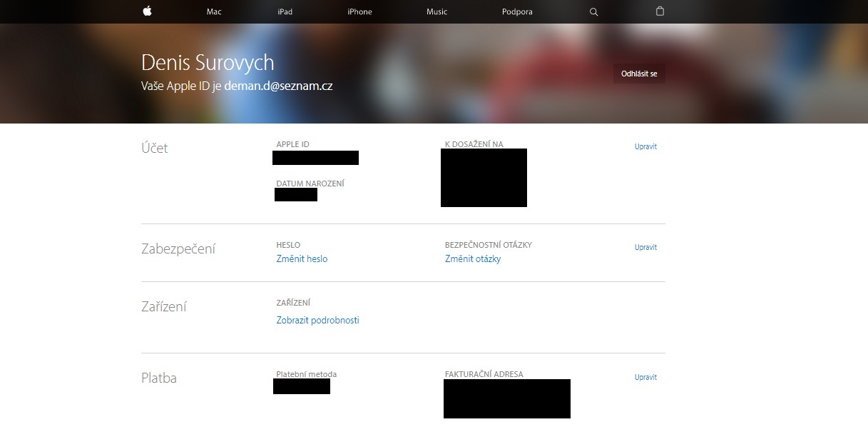Click the Platba section heading
This screenshot has width=868, height=427.
pyautogui.click(x=159, y=378)
